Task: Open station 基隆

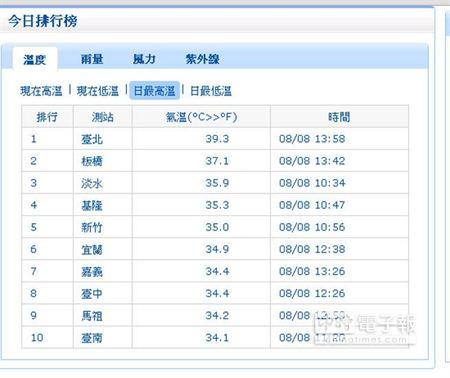Action: click(92, 205)
